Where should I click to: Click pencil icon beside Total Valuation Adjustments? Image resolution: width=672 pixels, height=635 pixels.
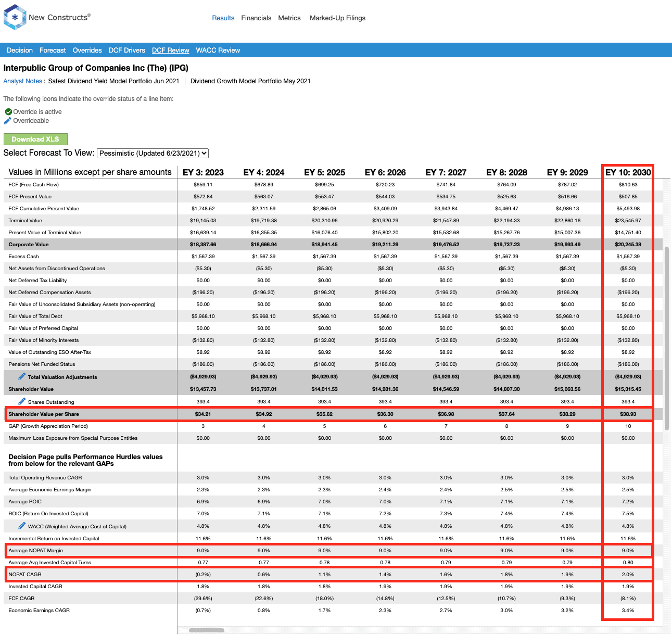(22, 376)
